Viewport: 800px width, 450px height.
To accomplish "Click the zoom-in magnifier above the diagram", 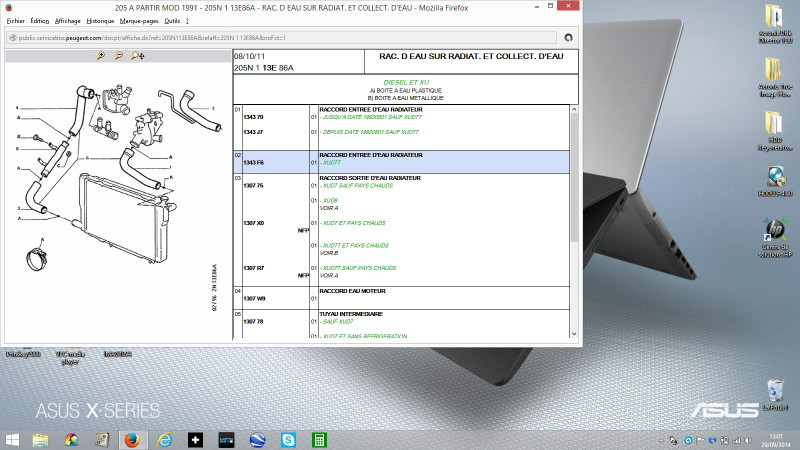I will pos(101,55).
